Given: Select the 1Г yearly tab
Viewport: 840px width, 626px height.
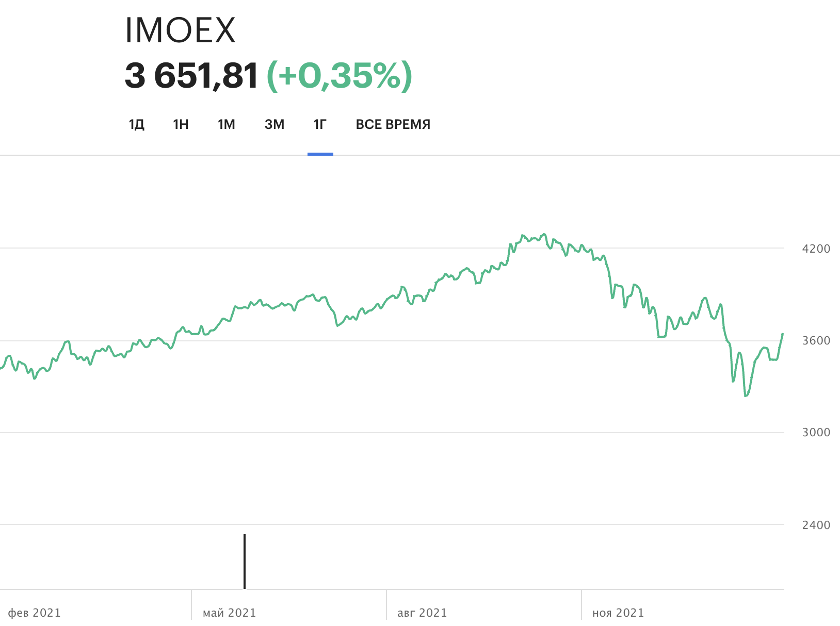Looking at the screenshot, I should tap(320, 124).
